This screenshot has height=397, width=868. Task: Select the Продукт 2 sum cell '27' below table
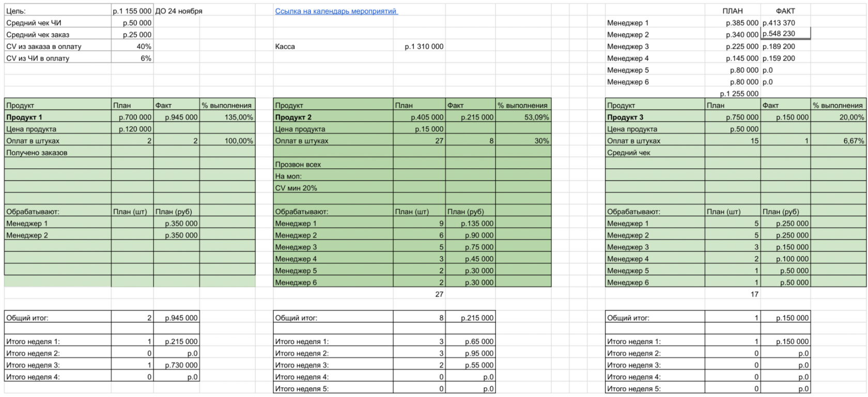420,294
